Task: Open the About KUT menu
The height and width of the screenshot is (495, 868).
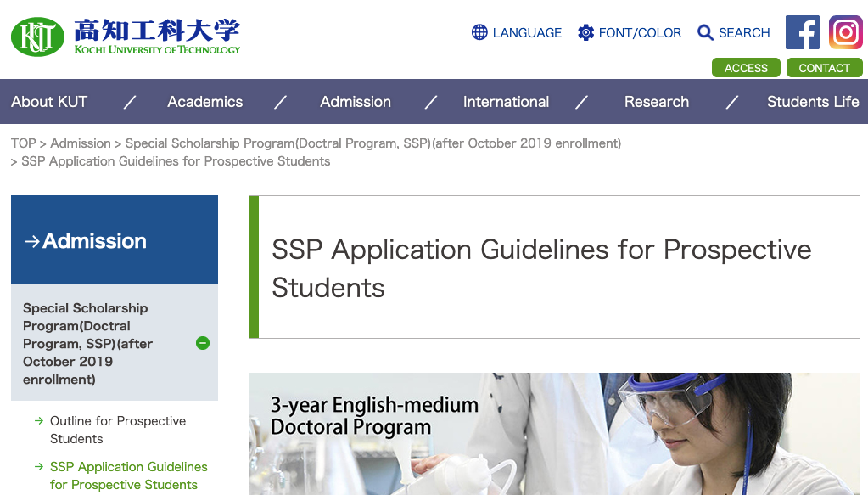Action: click(x=49, y=102)
